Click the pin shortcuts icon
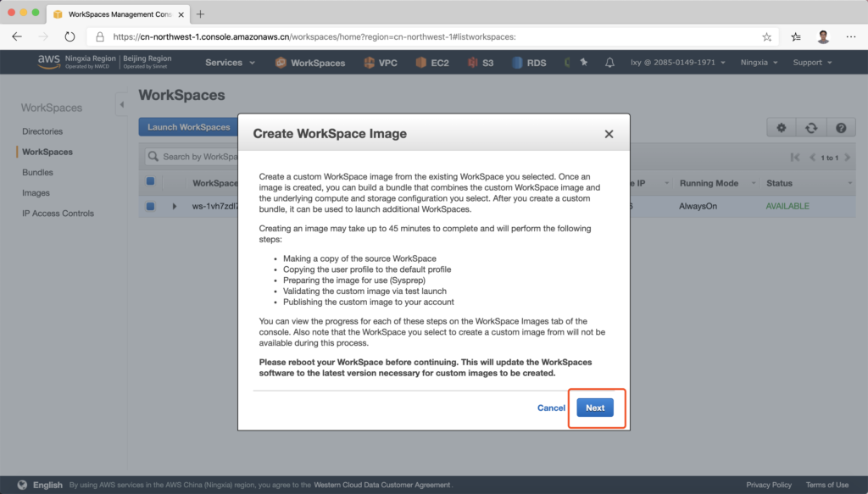 coord(583,63)
